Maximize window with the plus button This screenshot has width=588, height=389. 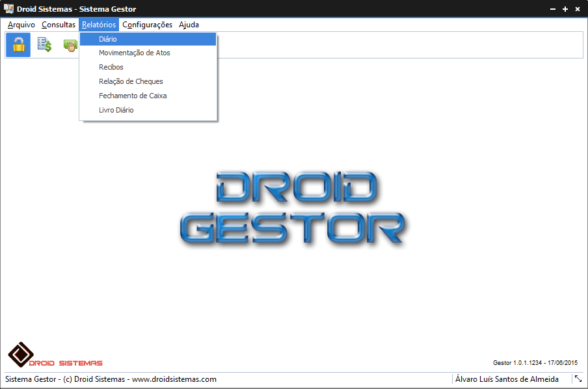(565, 9)
